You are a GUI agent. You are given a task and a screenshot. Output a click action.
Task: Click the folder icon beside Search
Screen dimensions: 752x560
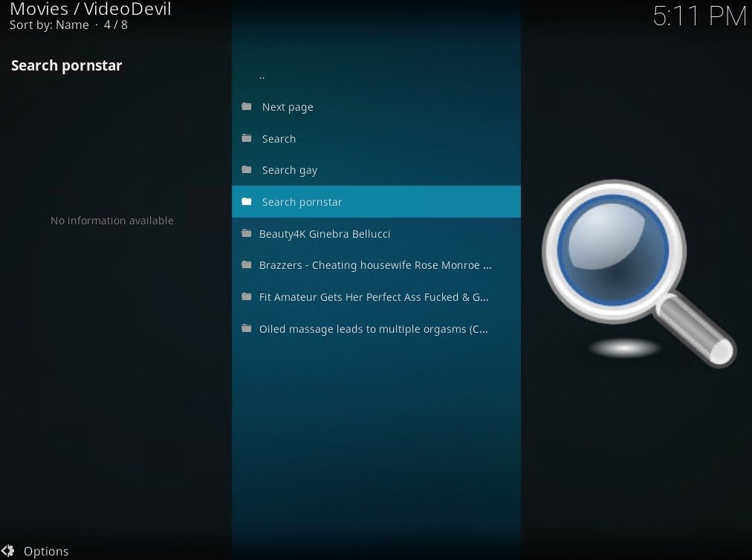click(x=247, y=138)
